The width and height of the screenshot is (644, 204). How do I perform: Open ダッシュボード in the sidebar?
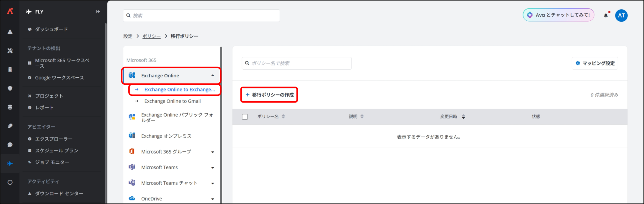[51, 29]
